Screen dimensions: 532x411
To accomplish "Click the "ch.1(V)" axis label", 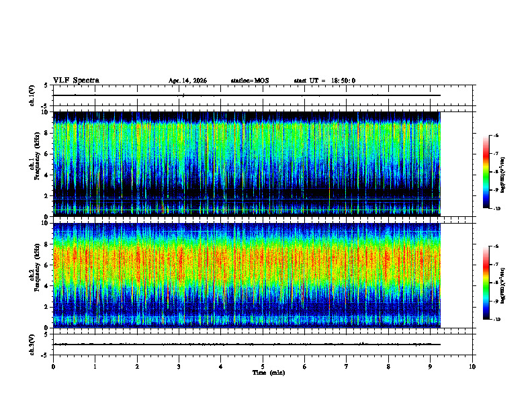I will 32,95.
